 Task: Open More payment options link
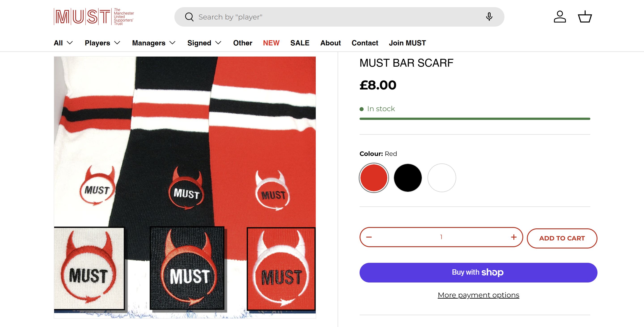point(478,295)
